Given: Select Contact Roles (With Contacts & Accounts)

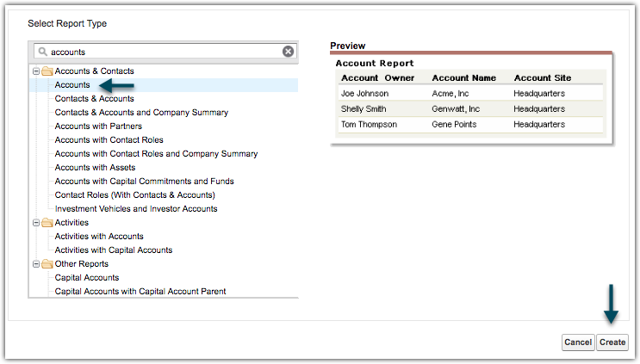Looking at the screenshot, I should click(x=135, y=195).
